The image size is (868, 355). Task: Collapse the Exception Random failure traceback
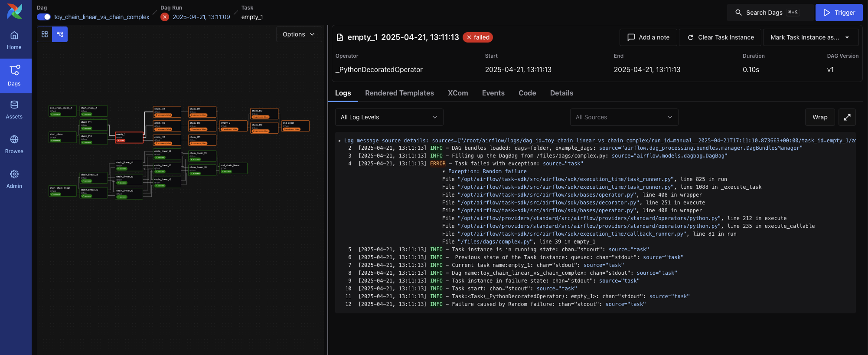tap(444, 171)
